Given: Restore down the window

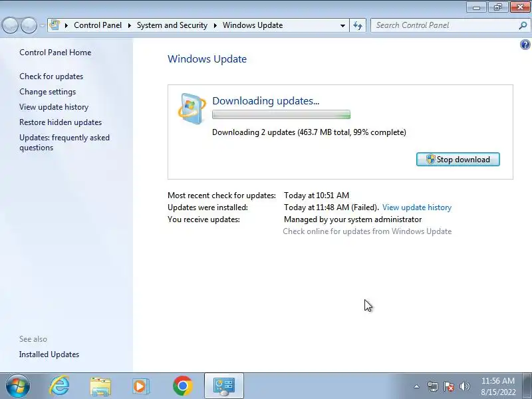Looking at the screenshot, I should (x=497, y=7).
